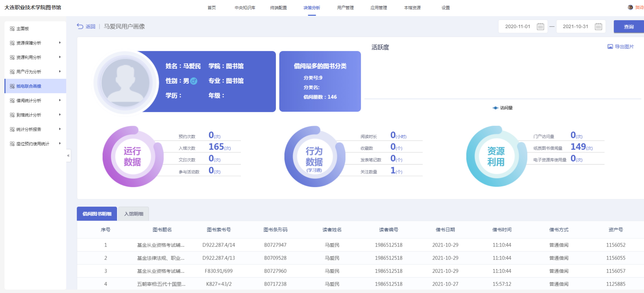
Task: Open the start date calendar icon
Action: coord(540,26)
